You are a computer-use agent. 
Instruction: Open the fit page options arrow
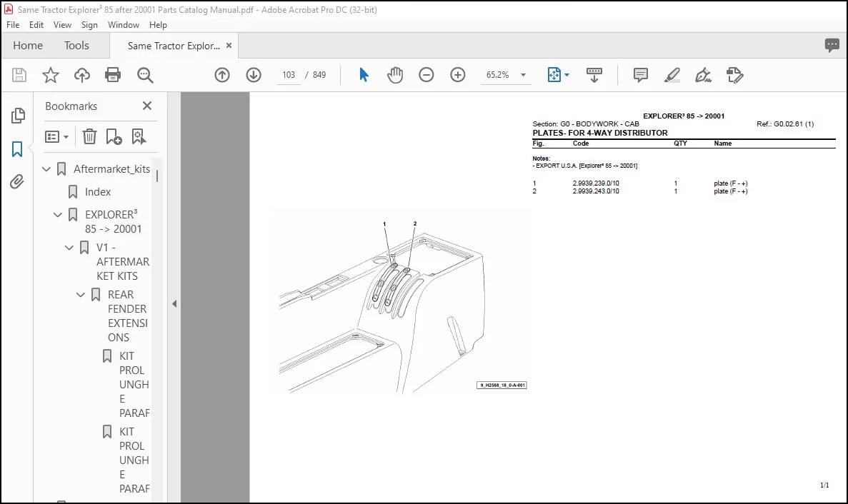[567, 75]
